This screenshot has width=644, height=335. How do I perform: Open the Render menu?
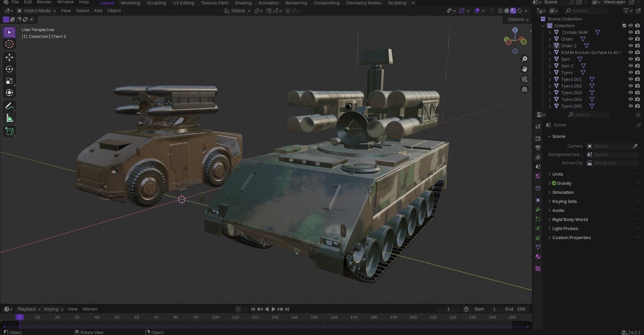click(44, 2)
